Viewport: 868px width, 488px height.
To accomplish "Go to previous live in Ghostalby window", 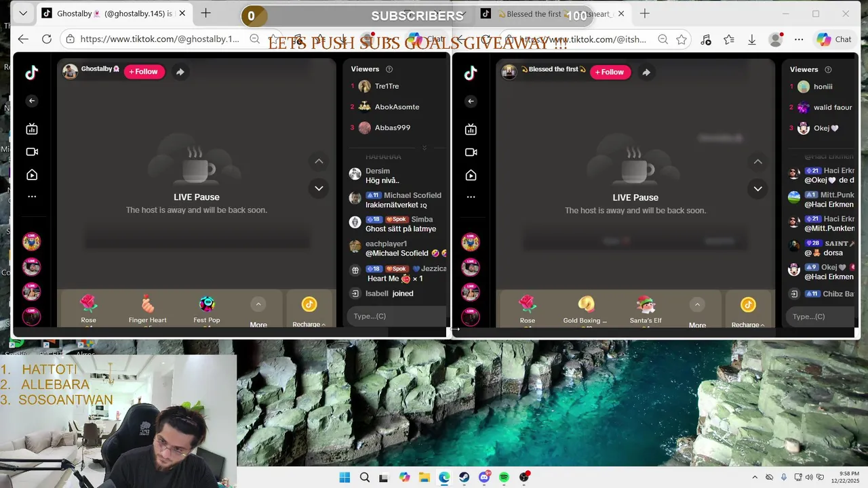I will [x=319, y=161].
